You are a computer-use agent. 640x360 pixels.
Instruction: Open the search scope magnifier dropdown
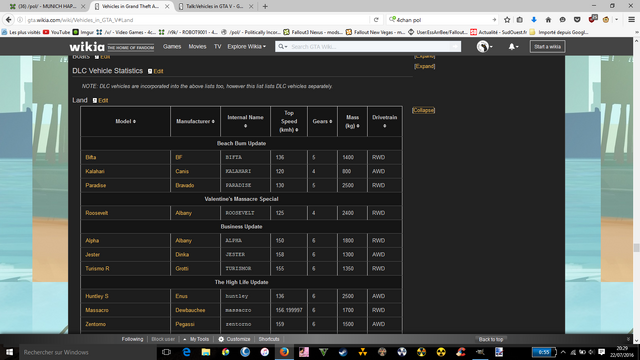(x=282, y=47)
